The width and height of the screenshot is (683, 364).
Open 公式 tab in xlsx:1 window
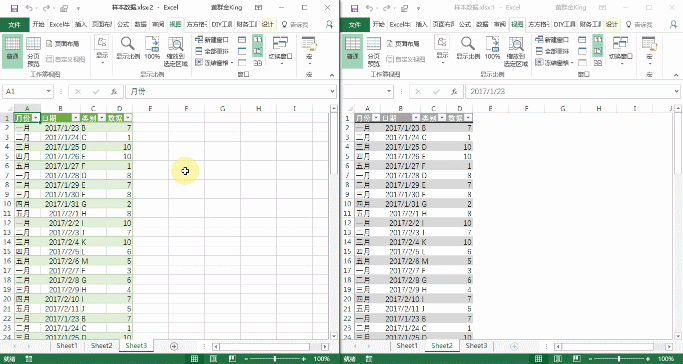point(465,24)
